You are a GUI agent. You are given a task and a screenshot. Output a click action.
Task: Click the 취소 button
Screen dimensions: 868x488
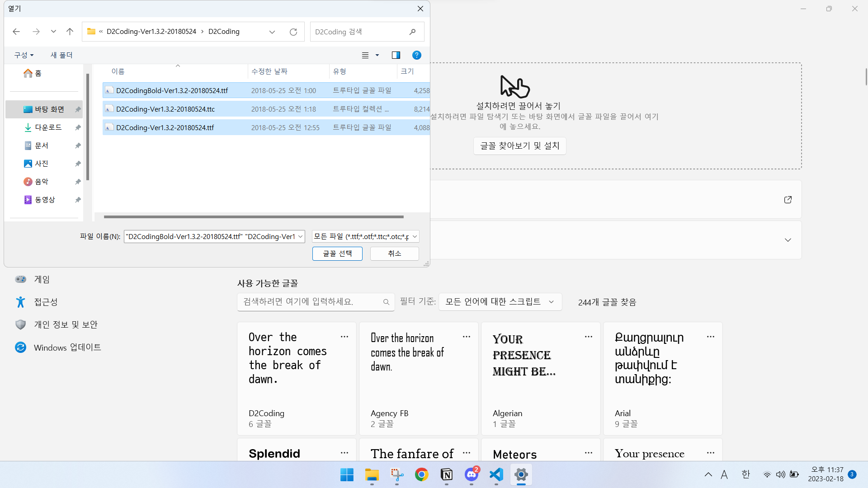point(394,253)
